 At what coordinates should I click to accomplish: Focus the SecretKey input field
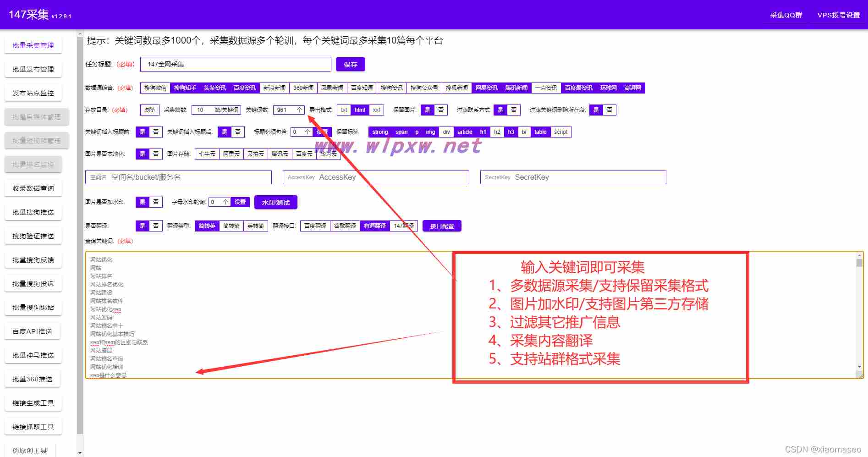573,177
